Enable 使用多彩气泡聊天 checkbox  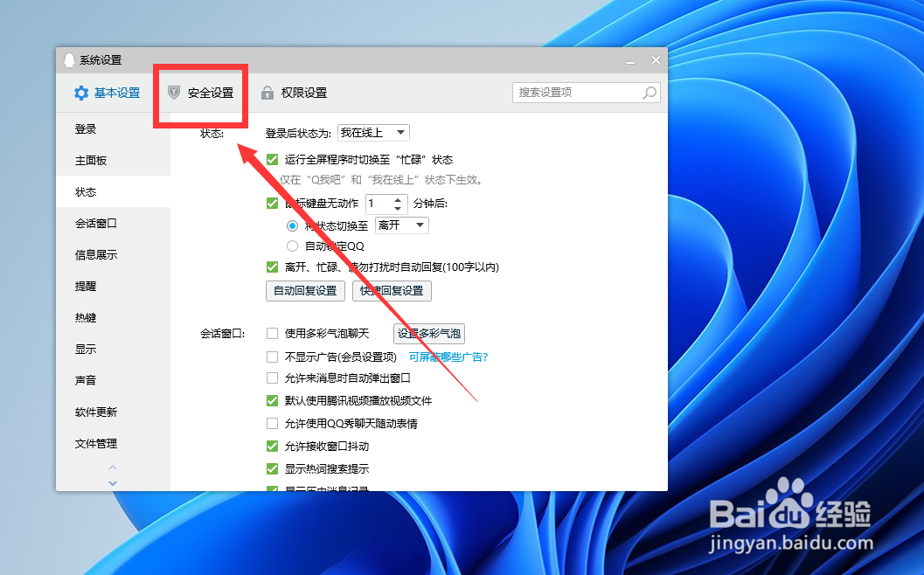274,333
